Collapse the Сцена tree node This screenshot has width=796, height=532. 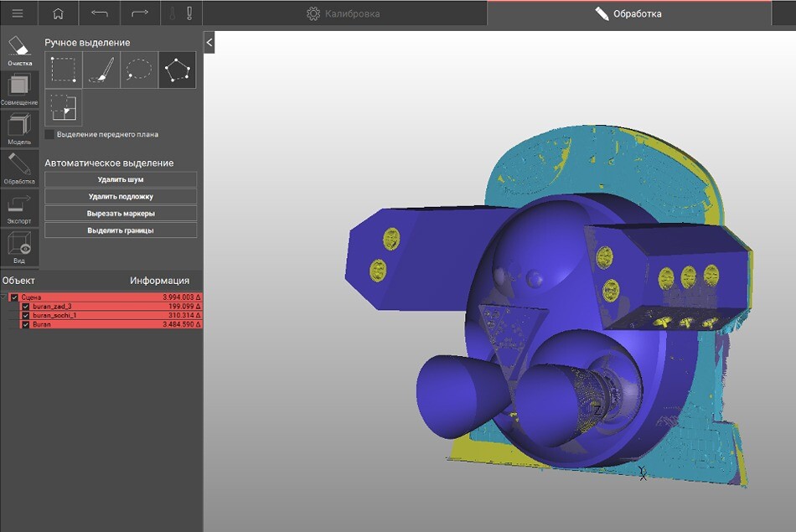(5, 297)
